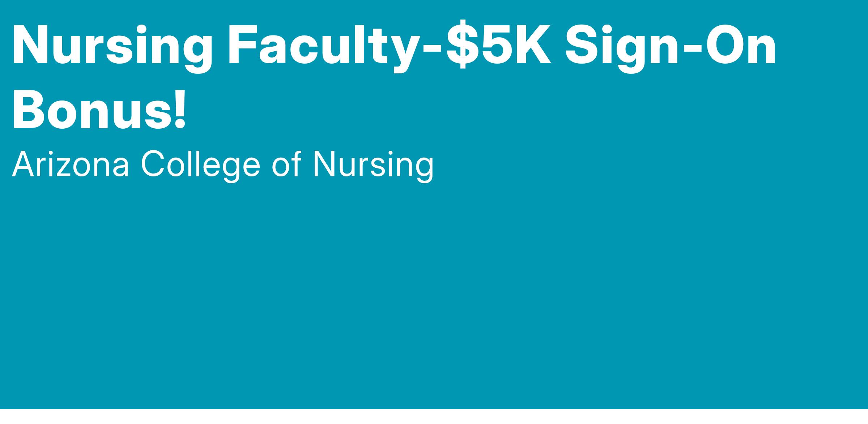
Task: Open the Arizona College of Nursing employer name
Action: point(223,164)
